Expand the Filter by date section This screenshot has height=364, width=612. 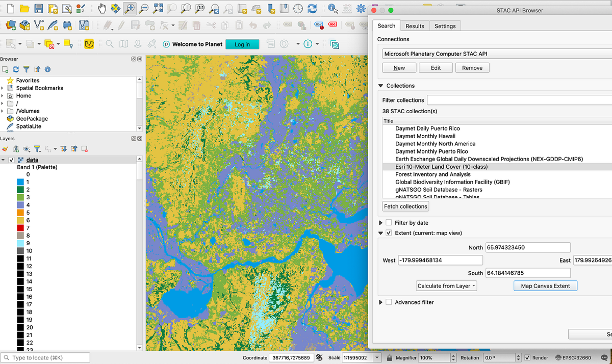click(x=381, y=223)
